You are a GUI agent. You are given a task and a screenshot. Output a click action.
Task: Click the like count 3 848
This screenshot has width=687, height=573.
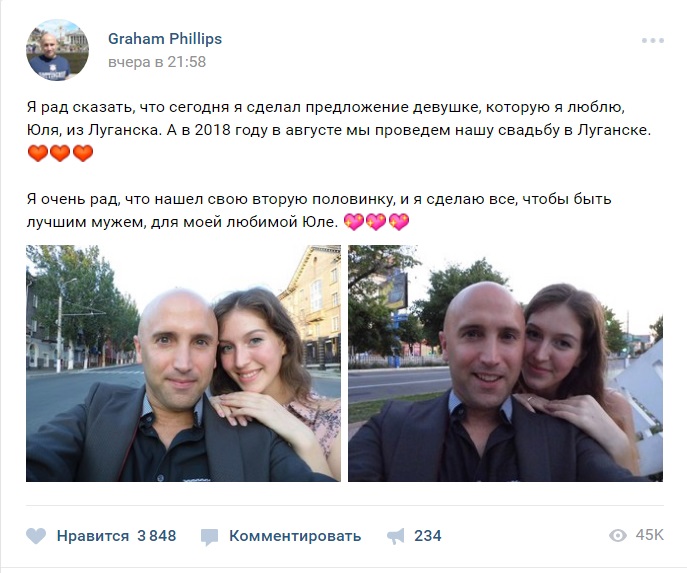coord(157,536)
